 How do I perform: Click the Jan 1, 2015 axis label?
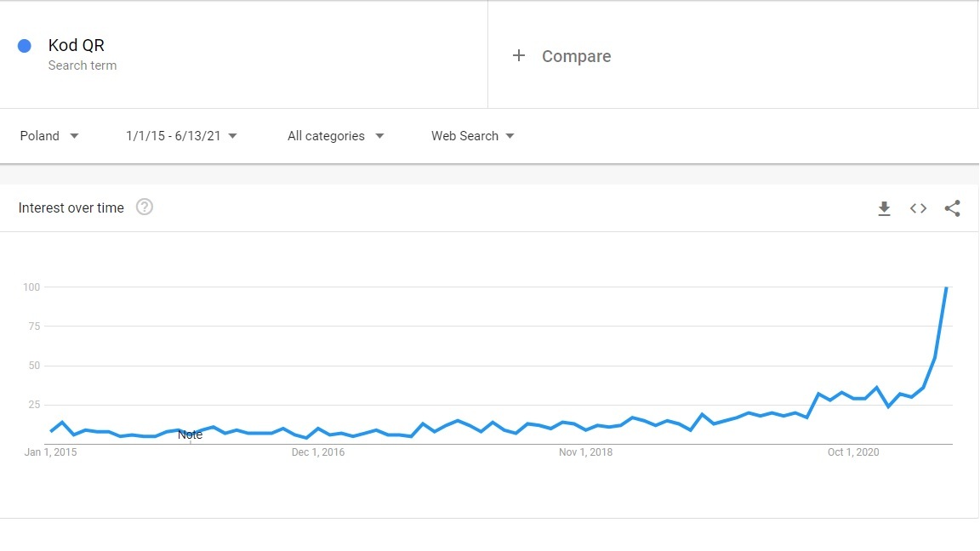pos(51,452)
